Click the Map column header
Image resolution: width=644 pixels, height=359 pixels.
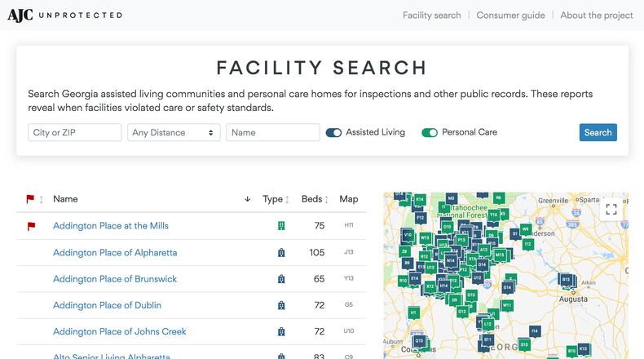(x=349, y=199)
